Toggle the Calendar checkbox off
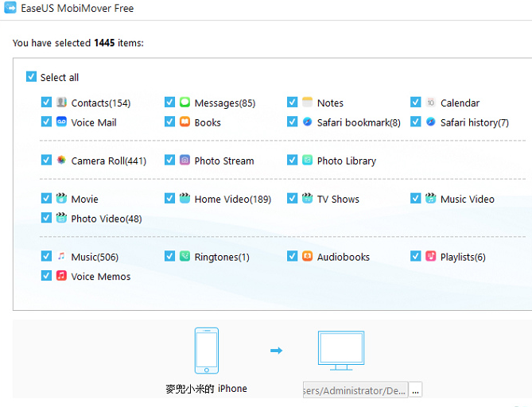The width and height of the screenshot is (532, 407). point(416,102)
